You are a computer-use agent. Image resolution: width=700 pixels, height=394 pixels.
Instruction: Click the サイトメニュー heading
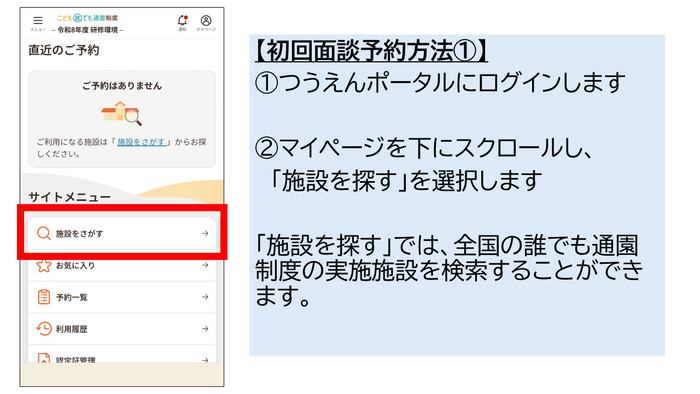point(70,197)
